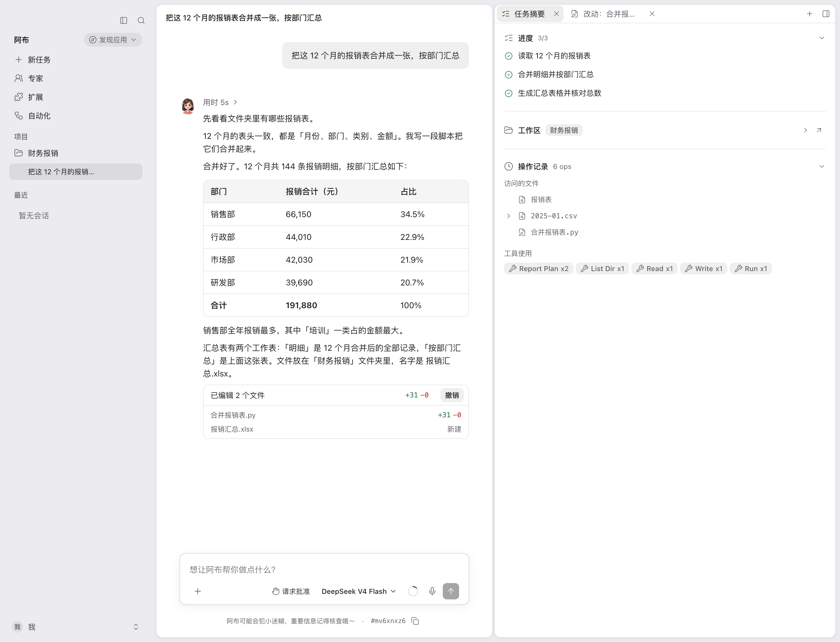Toggle the right panel layout icon

(826, 14)
